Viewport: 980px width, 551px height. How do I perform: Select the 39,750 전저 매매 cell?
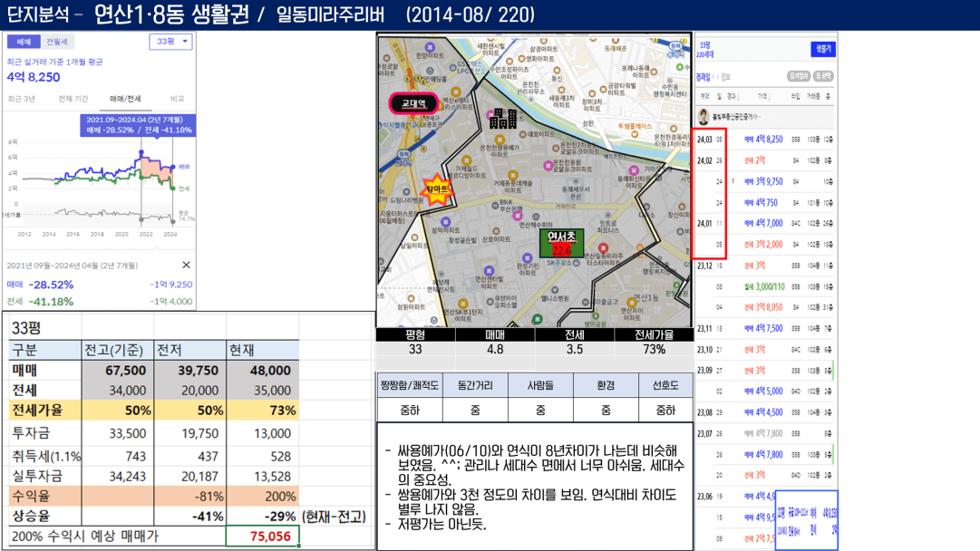[190, 371]
